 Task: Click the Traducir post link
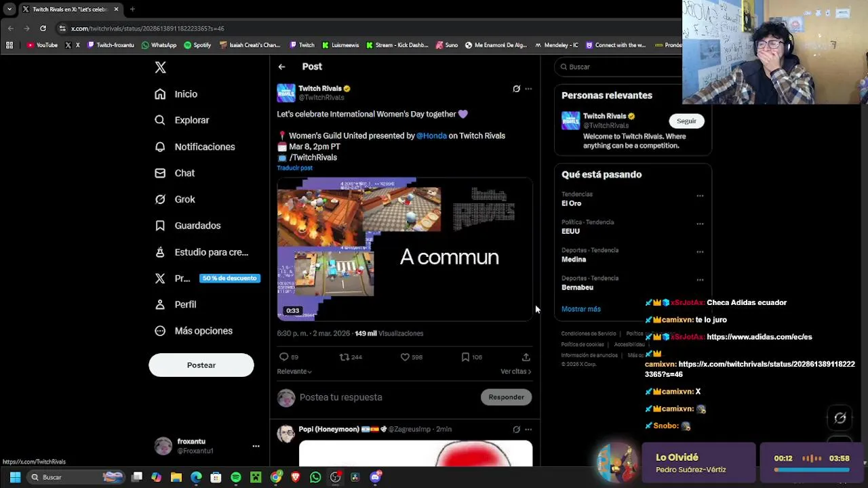(294, 168)
